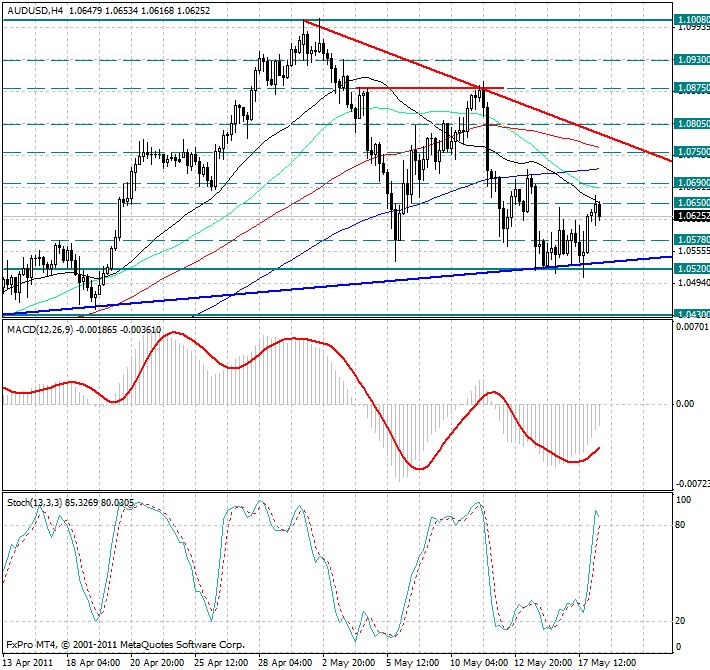Image resolution: width=710 pixels, height=670 pixels.
Task: Click the 1.0805 price level label
Action: tap(692, 124)
